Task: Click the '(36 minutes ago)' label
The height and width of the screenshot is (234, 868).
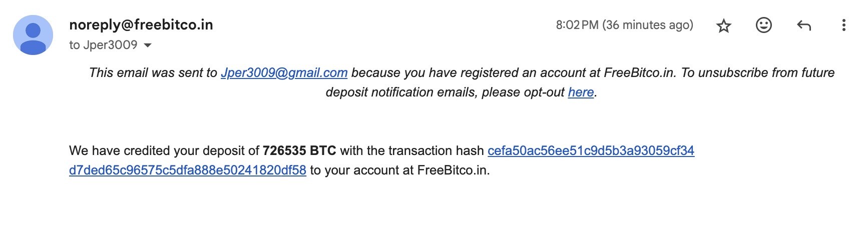Action: pos(648,25)
